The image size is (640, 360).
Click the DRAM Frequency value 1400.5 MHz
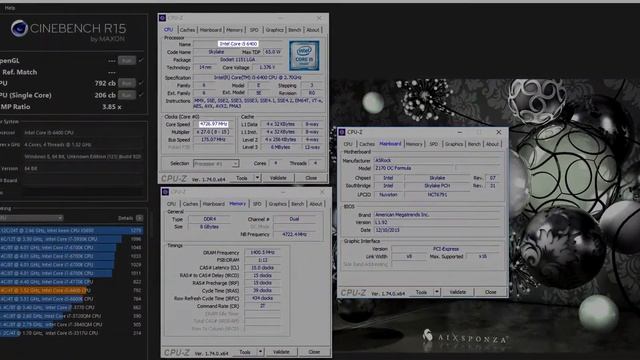pos(262,252)
